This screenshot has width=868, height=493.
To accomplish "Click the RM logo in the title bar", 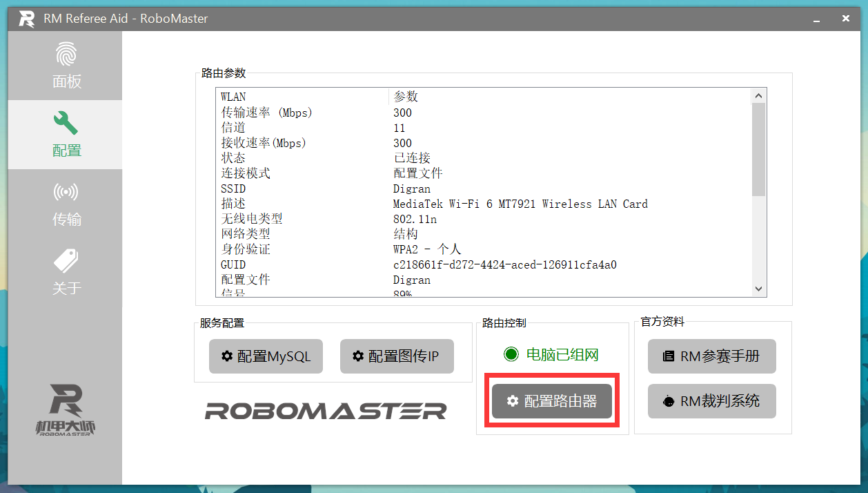I will pyautogui.click(x=26, y=19).
